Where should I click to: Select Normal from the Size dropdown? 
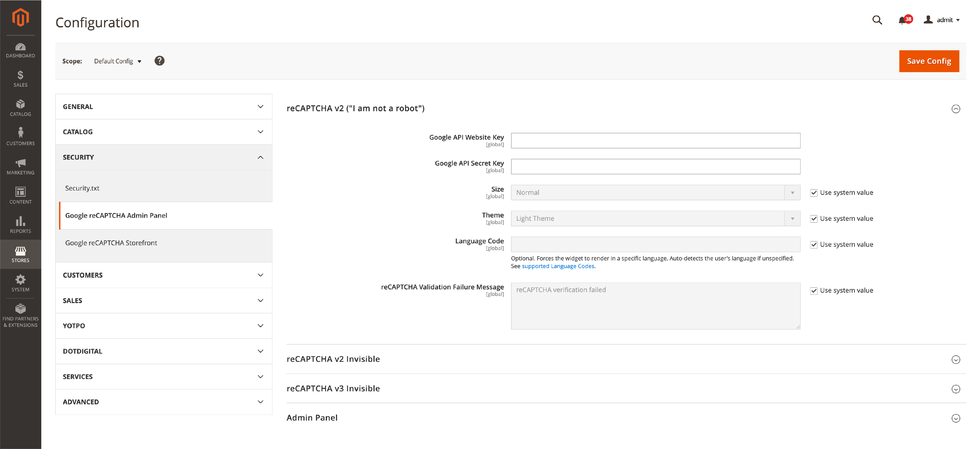tap(655, 192)
